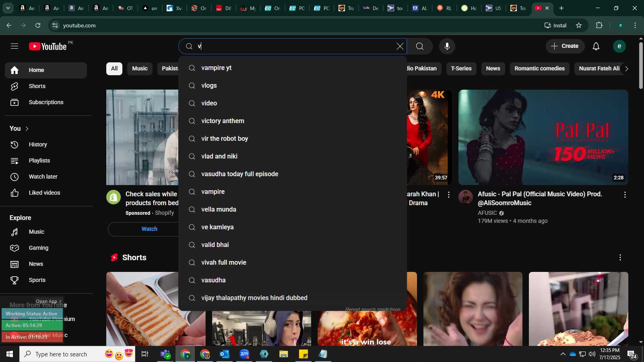Select the Romantic comedies filter chip
The width and height of the screenshot is (644, 362).
pyautogui.click(x=539, y=68)
